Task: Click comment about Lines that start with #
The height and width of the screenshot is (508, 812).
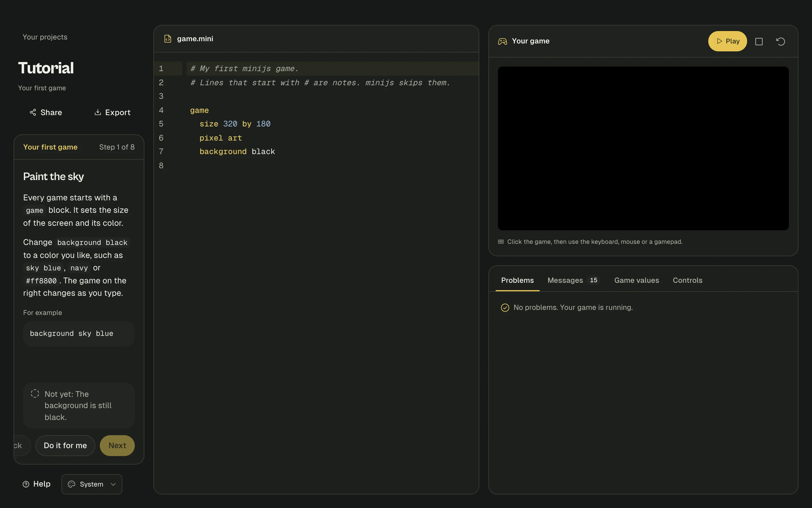Action: pos(320,83)
